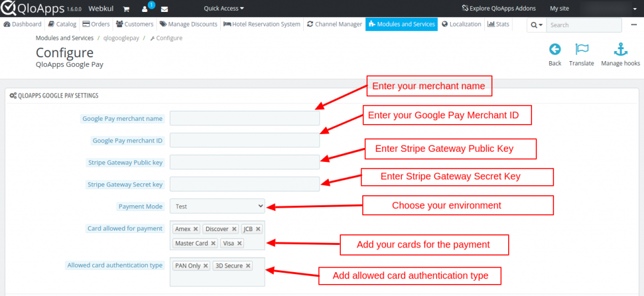Open the Orders menu
Screen dimensions: 644x296
pyautogui.click(x=96, y=25)
